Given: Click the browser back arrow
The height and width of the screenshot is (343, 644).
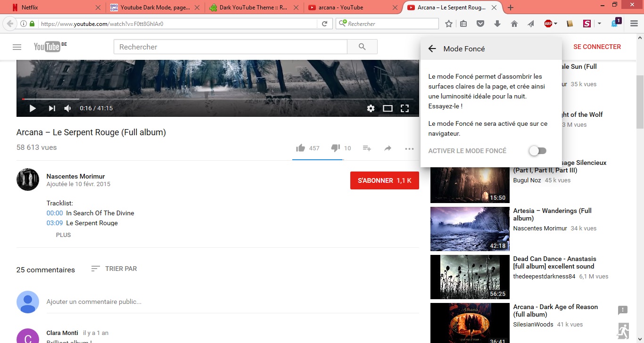Looking at the screenshot, I should click(x=10, y=24).
